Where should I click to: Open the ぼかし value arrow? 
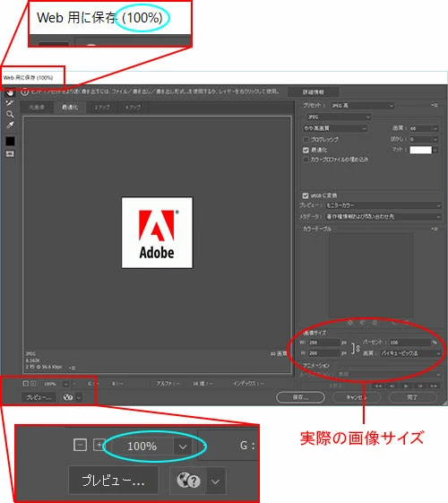(435, 139)
